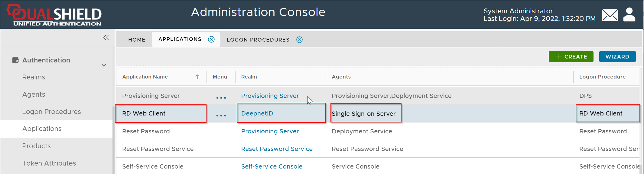Click the user profile icon
This screenshot has width=644, height=174.
click(629, 15)
